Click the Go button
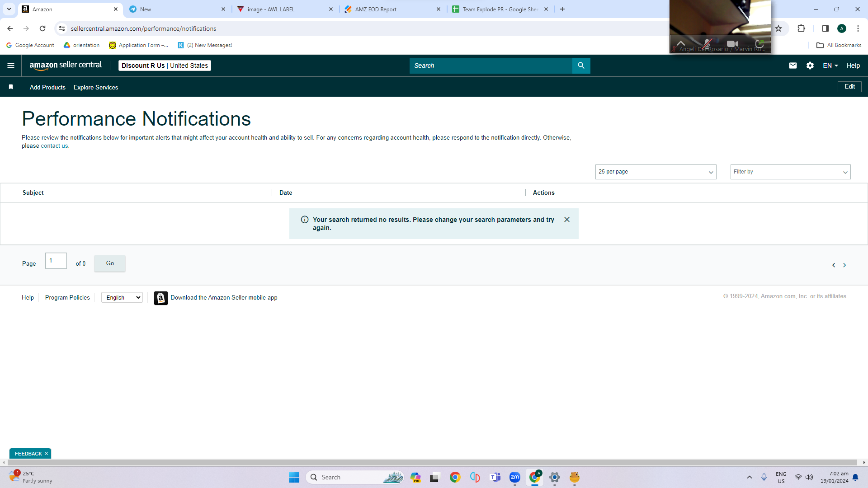The image size is (868, 488). (x=110, y=263)
